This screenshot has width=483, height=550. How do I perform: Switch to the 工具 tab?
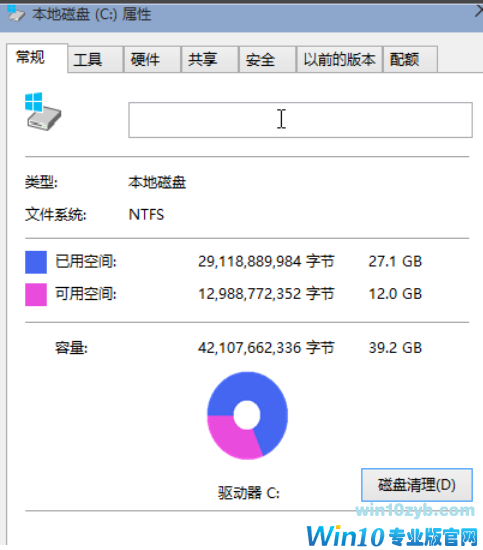click(x=95, y=59)
